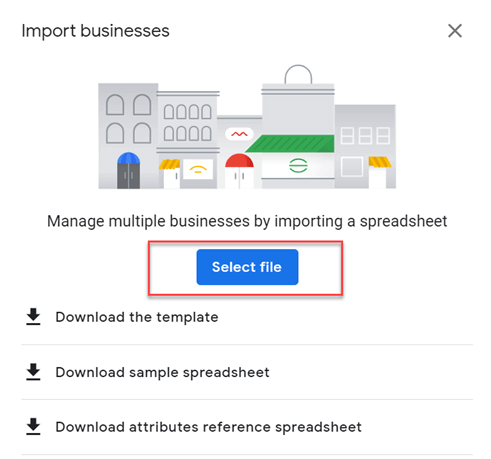Click the blue awning door in illustration
491x459 pixels.
[x=128, y=170]
